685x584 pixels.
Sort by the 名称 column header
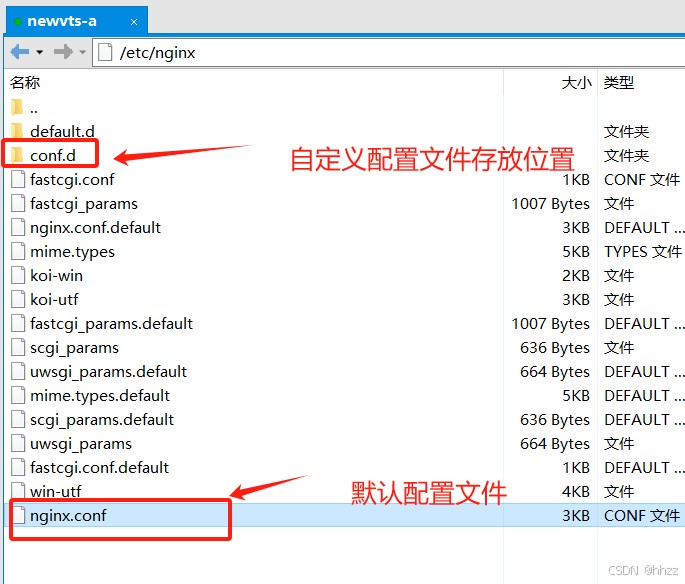click(25, 82)
